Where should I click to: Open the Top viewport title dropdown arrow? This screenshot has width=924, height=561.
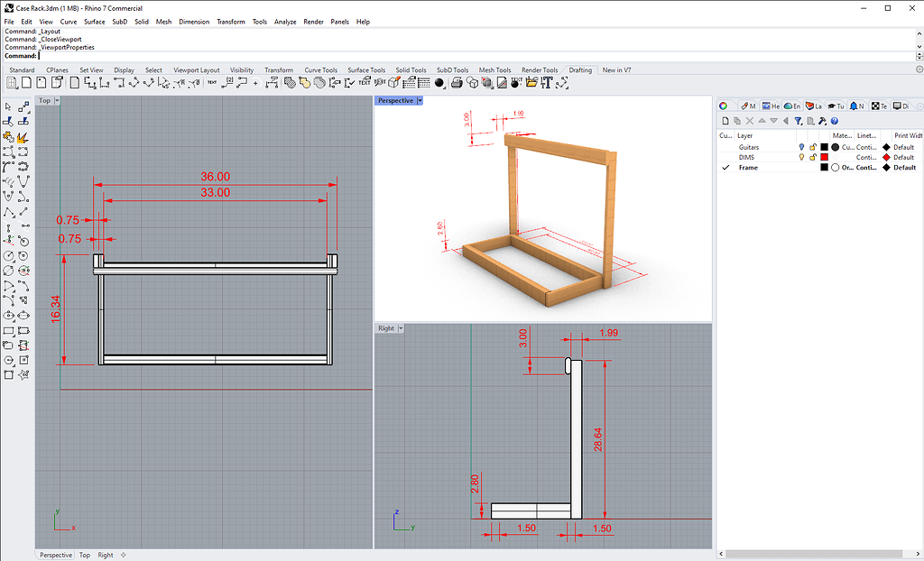(x=58, y=101)
